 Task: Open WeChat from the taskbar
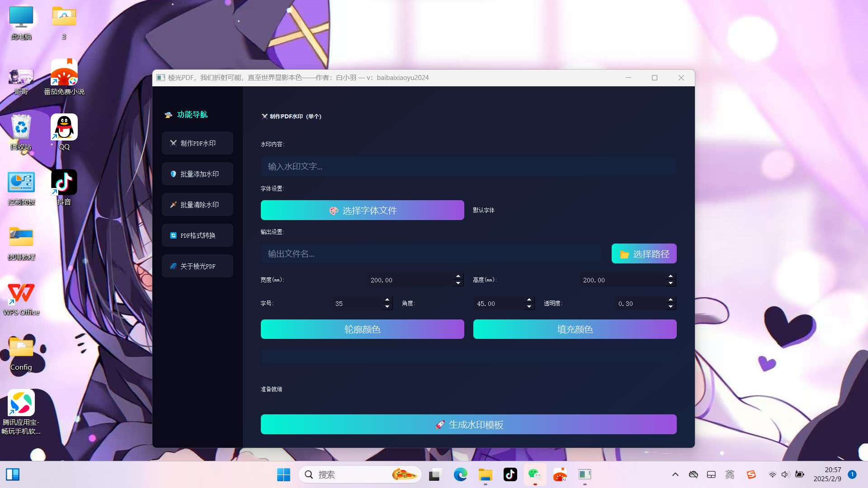[x=535, y=474]
